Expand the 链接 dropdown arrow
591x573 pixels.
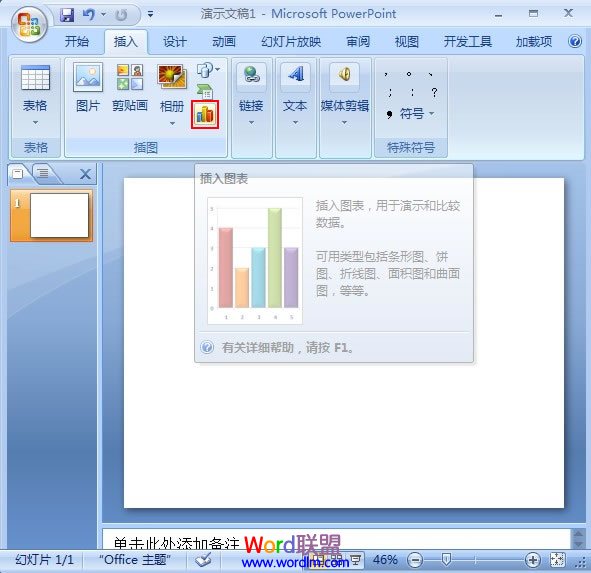[x=251, y=122]
